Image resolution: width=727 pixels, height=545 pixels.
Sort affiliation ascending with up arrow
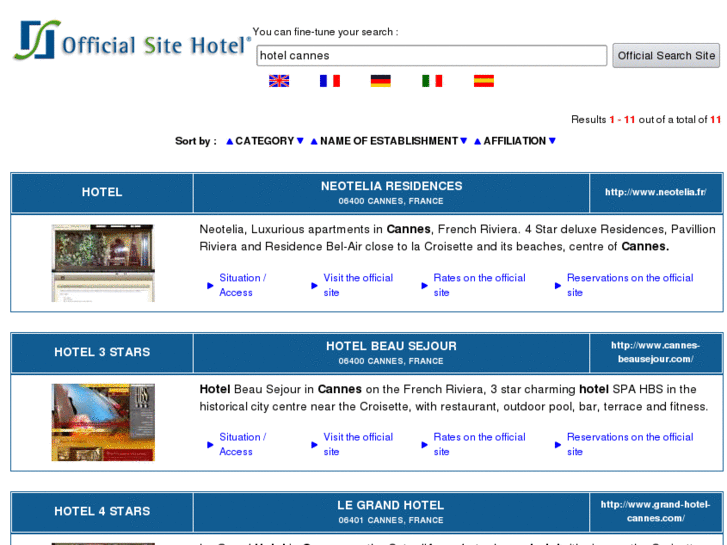coord(478,141)
